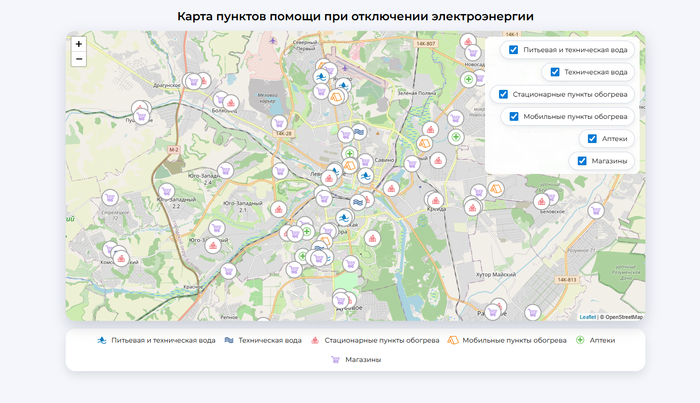Select shop marker right of Савино label
Screen dimensions: 700x403
pyautogui.click(x=412, y=164)
